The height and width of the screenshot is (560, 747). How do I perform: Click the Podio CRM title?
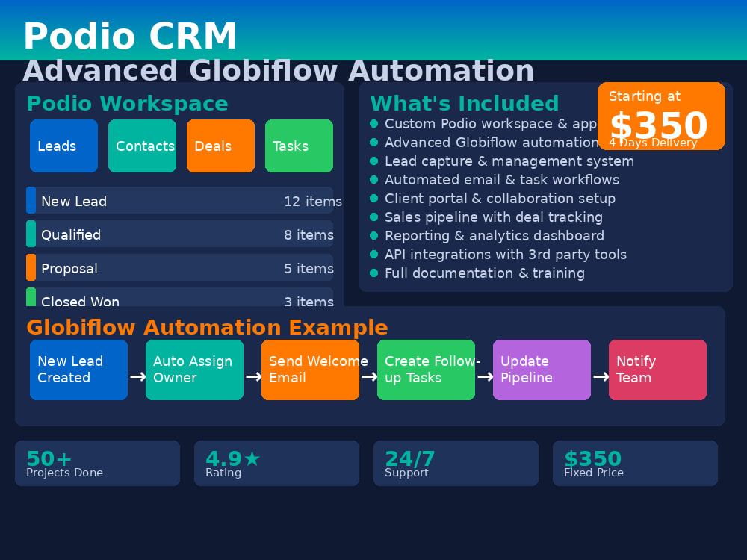[130, 36]
